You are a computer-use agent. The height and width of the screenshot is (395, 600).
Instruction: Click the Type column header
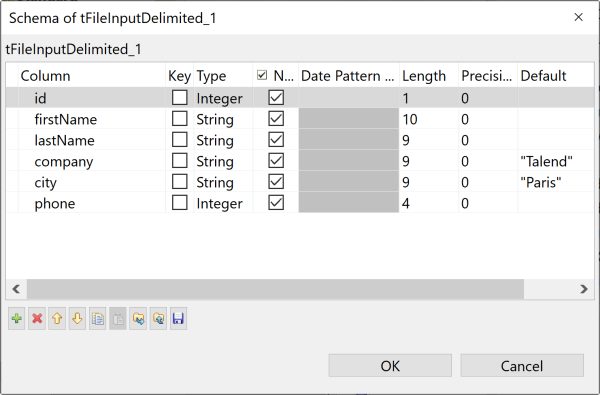coord(223,76)
